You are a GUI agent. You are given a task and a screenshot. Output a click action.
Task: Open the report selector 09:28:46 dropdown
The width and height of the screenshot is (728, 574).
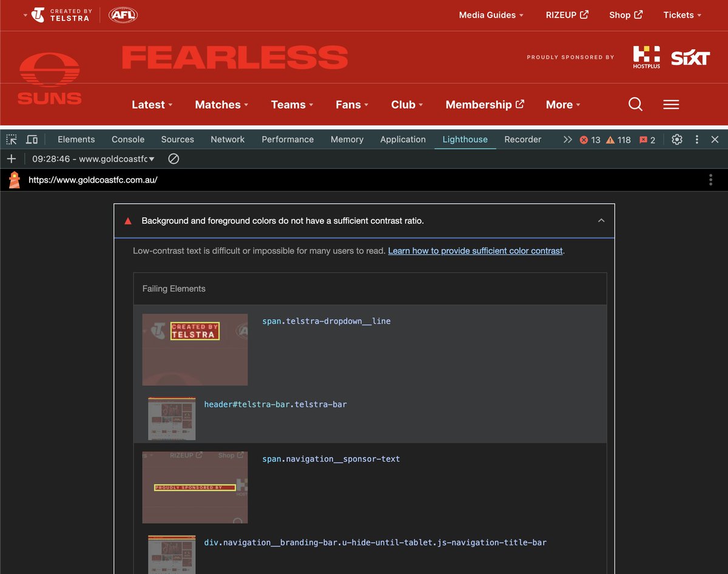point(93,159)
